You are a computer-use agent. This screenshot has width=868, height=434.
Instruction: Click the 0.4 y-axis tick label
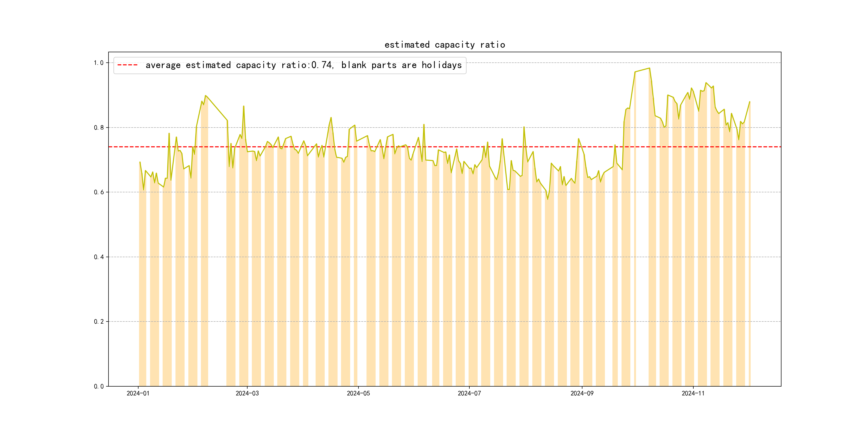click(98, 257)
